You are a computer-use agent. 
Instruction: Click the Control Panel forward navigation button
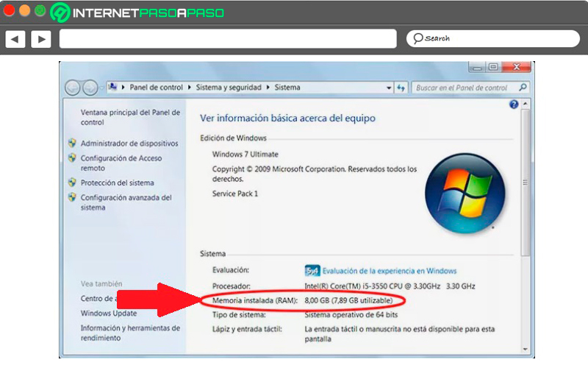coord(90,88)
